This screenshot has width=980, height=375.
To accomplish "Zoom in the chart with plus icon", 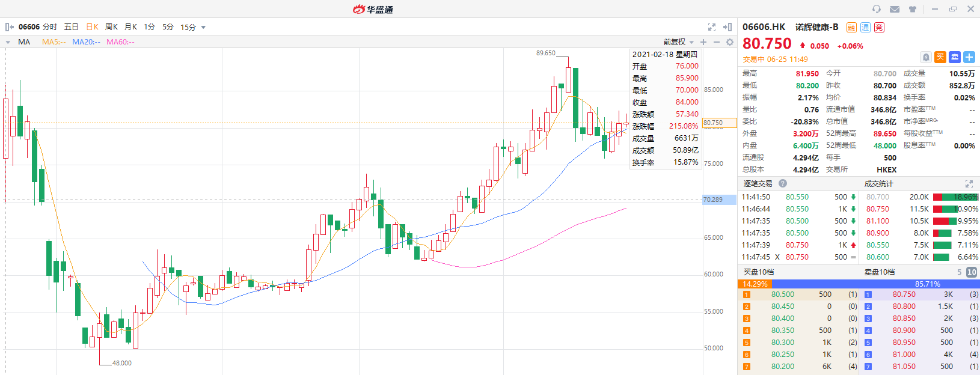I will [x=703, y=42].
